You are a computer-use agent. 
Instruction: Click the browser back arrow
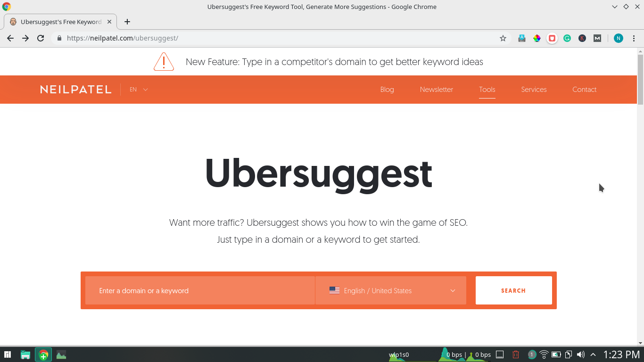click(10, 38)
